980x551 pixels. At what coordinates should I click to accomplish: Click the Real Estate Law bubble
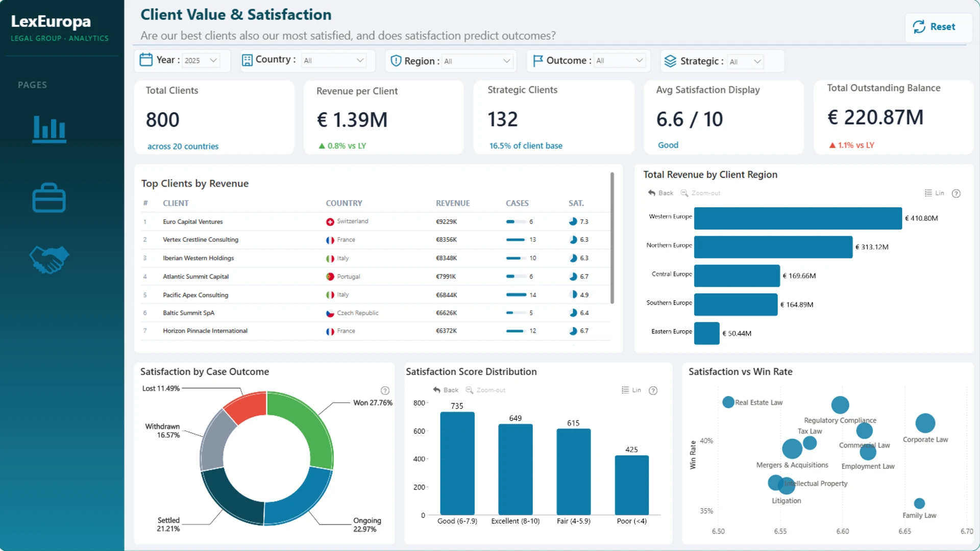tap(728, 402)
